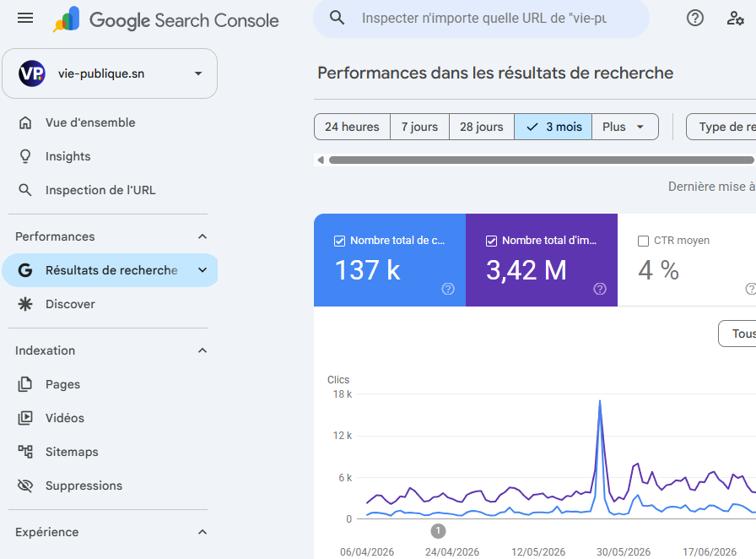Expand Résultats de recherche chevron
This screenshot has width=756, height=559.
[202, 270]
